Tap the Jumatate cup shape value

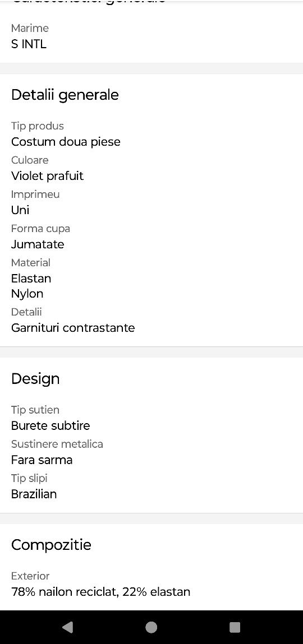(x=38, y=244)
